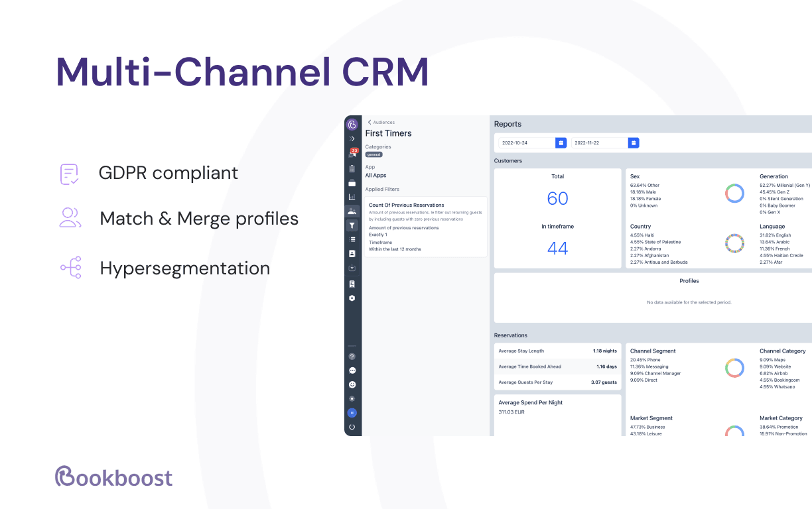The width and height of the screenshot is (812, 509).
Task: Click the start date field 2022-10-24
Action: pyautogui.click(x=527, y=142)
